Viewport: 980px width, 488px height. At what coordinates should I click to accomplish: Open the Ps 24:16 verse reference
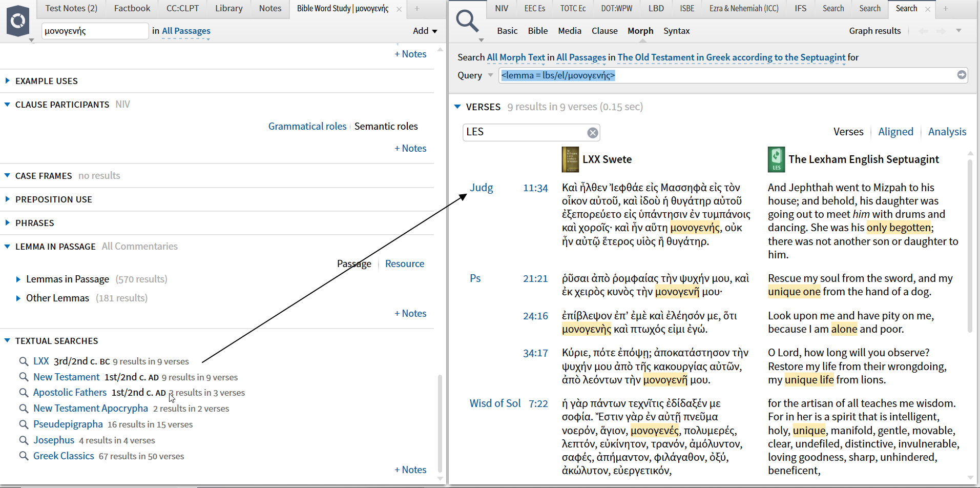pos(535,316)
